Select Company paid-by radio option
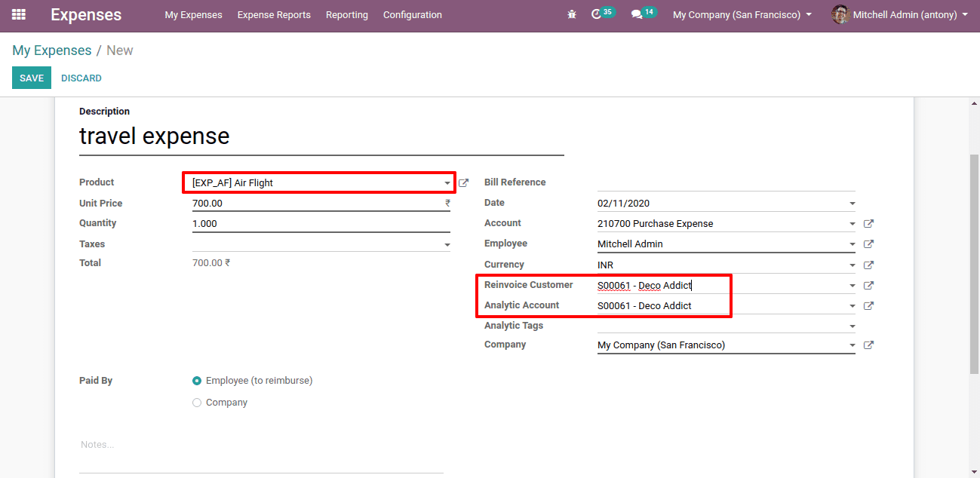Image resolution: width=980 pixels, height=478 pixels. coord(197,403)
